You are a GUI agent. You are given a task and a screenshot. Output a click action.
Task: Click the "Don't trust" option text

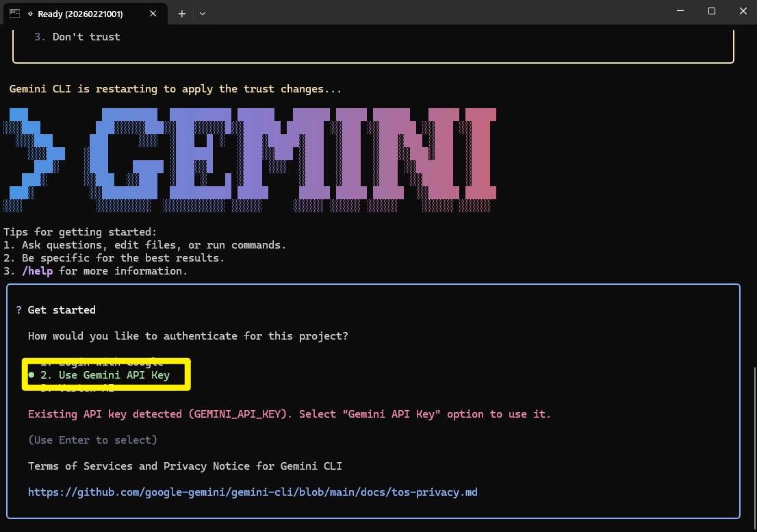click(x=86, y=36)
